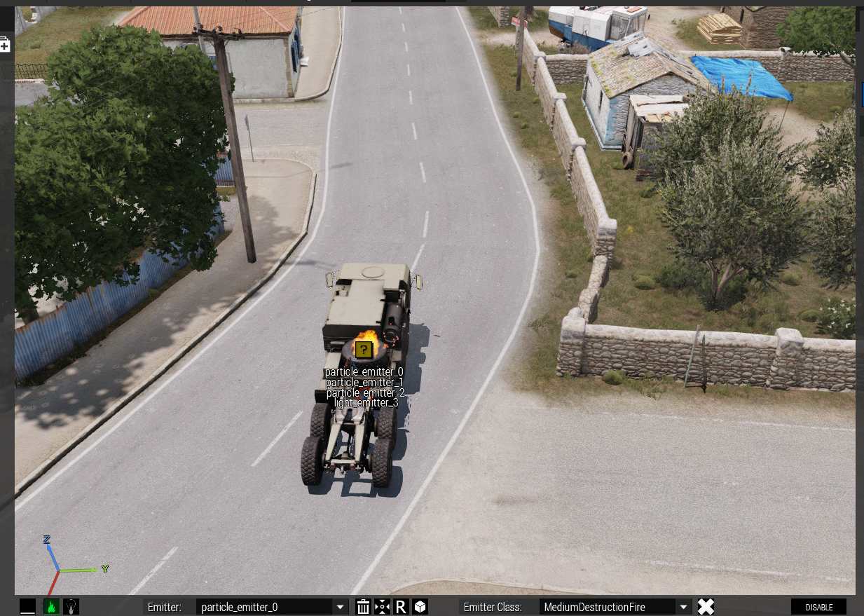Click the R reset icon
Screen dimensions: 864x616
(x=401, y=607)
